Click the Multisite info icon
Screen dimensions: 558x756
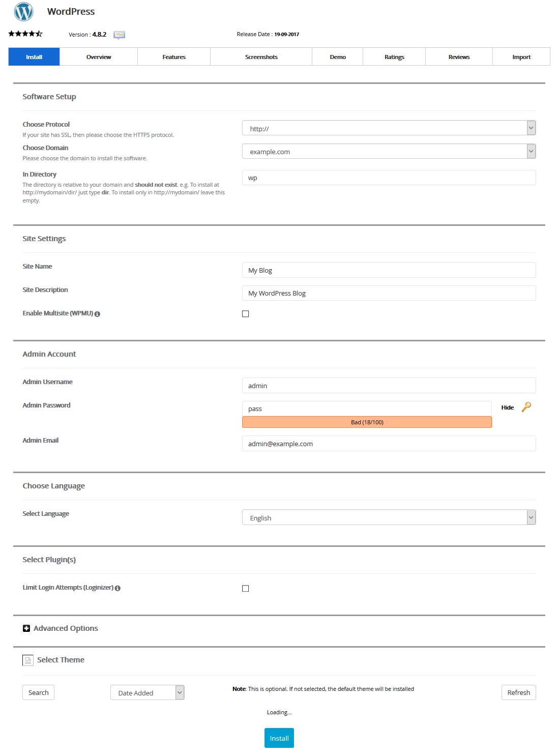(x=97, y=314)
